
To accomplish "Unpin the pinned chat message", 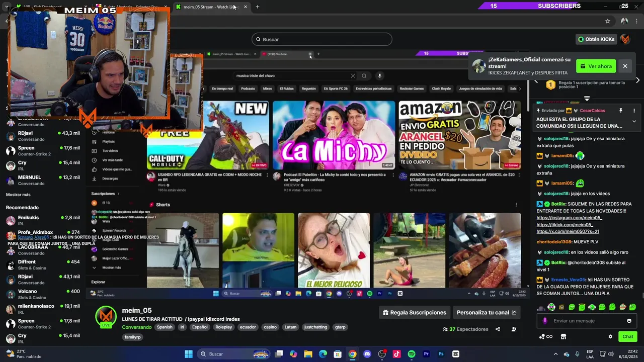I will point(621,111).
